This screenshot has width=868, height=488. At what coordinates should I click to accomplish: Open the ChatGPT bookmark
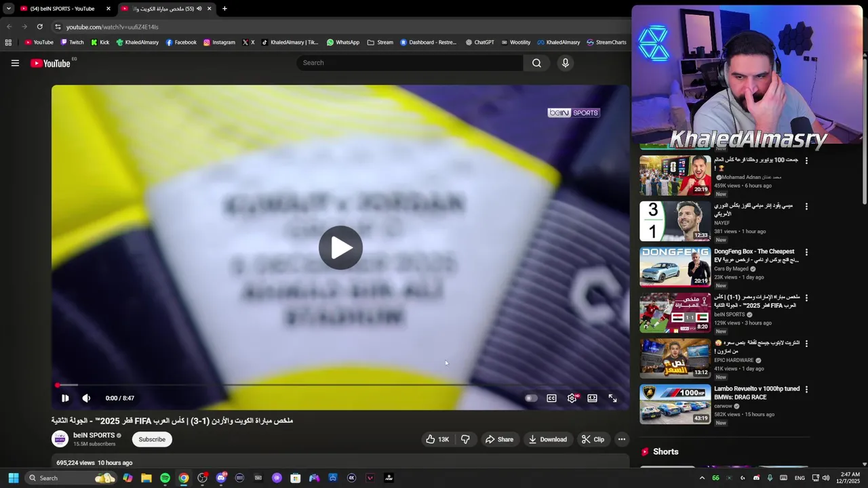479,42
